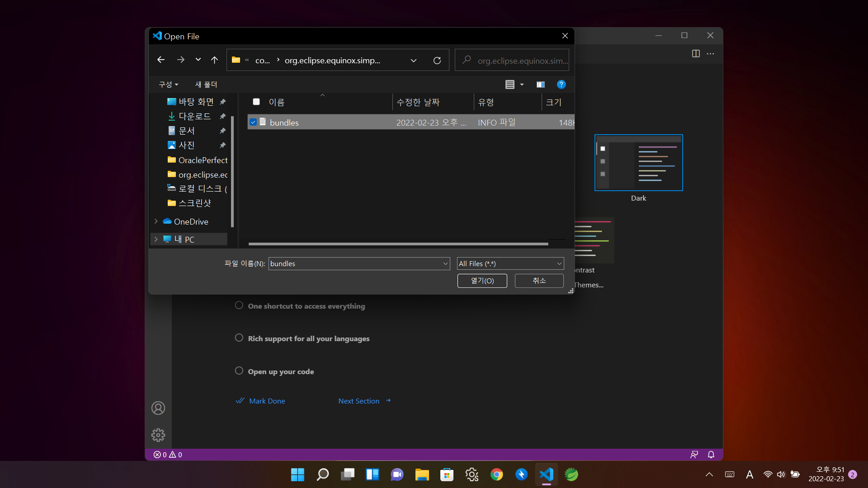This screenshot has height=488, width=868.
Task: Click the preview pane toggle icon
Action: click(540, 84)
